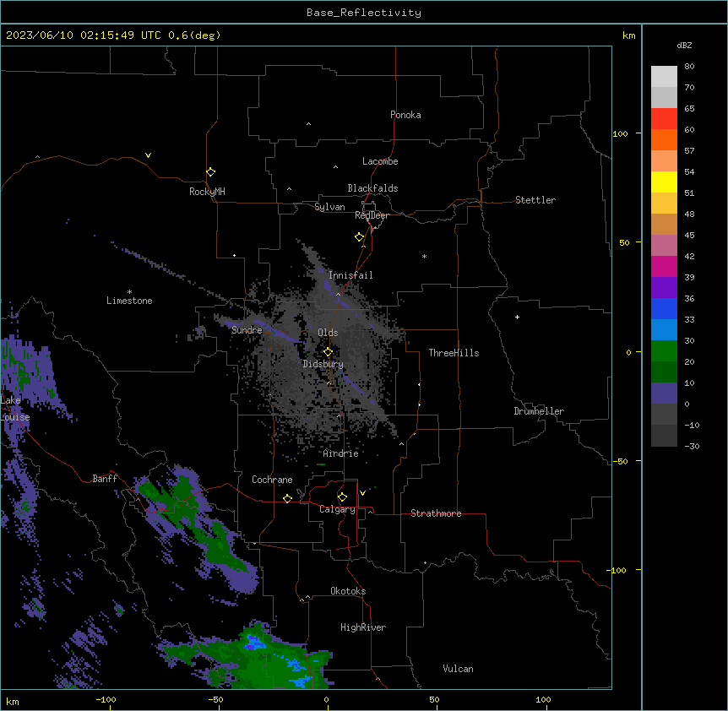Click the Calgary label
This screenshot has height=711, width=728.
tap(337, 509)
